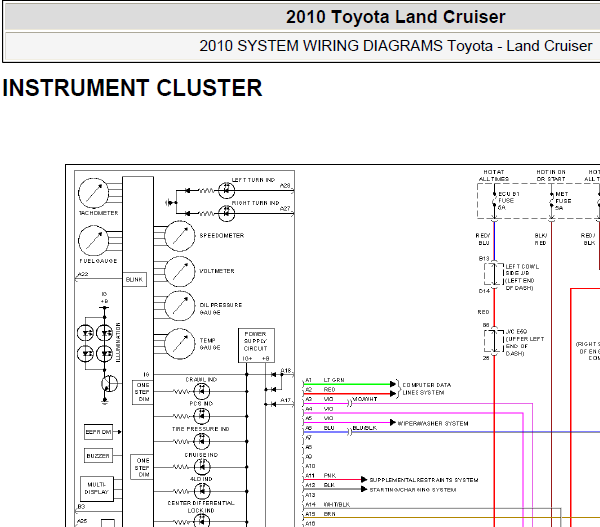Click the supplemental restraints system arrowhead
Image resolution: width=600 pixels, height=527 pixels.
tap(364, 480)
